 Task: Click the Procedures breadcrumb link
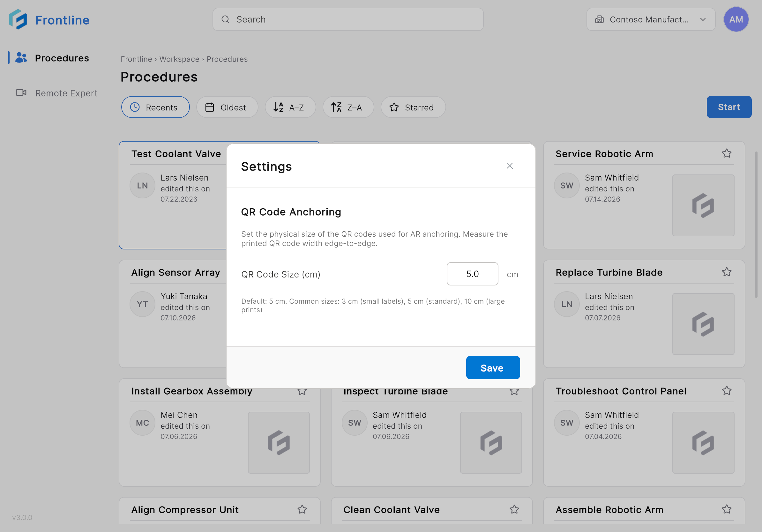227,59
